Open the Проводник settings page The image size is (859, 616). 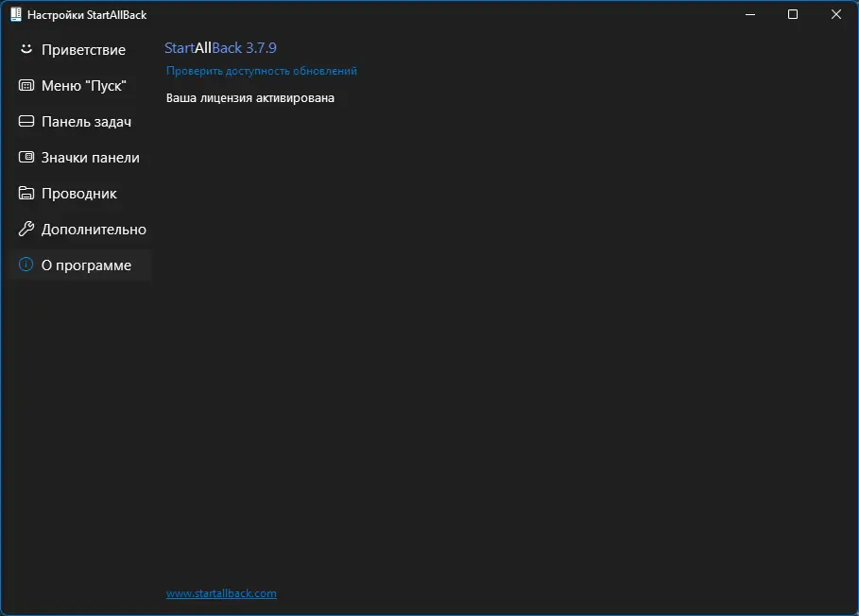(80, 194)
